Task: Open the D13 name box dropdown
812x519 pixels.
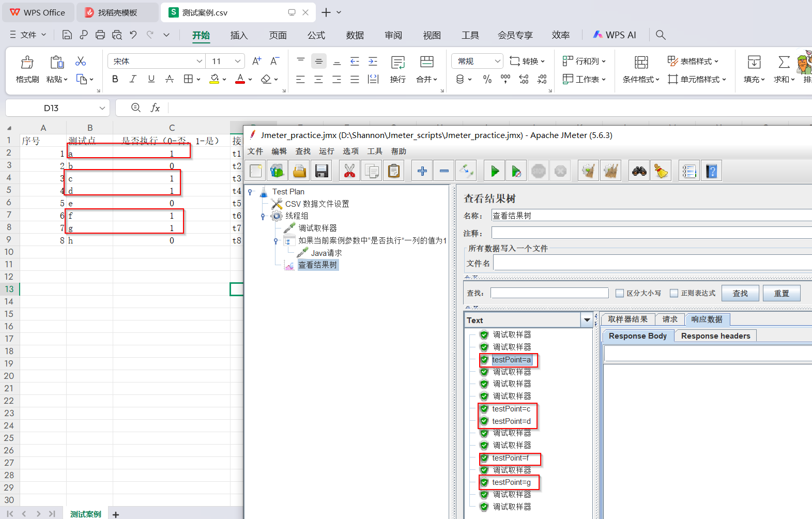Action: pos(102,108)
